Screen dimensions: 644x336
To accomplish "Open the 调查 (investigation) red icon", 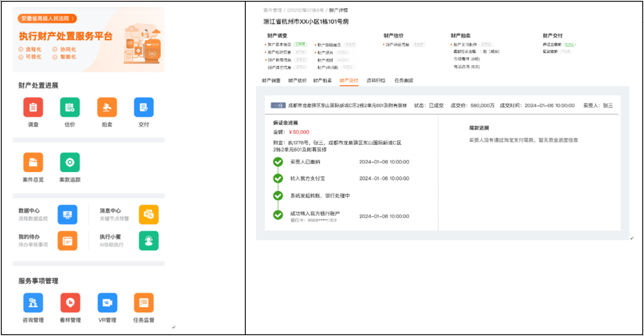I will [33, 107].
